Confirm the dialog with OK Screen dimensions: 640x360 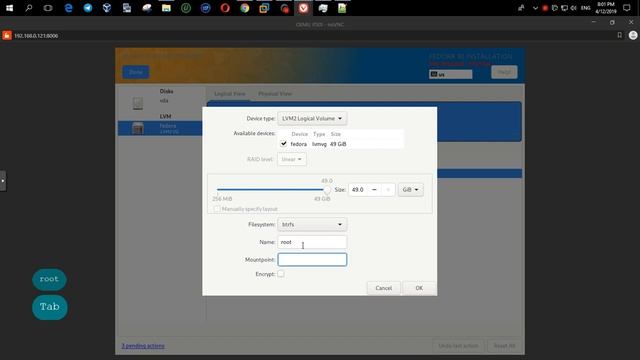click(419, 288)
